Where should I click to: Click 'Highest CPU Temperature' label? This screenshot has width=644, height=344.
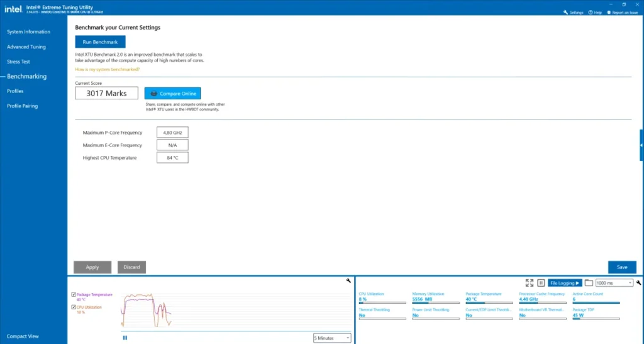point(109,158)
